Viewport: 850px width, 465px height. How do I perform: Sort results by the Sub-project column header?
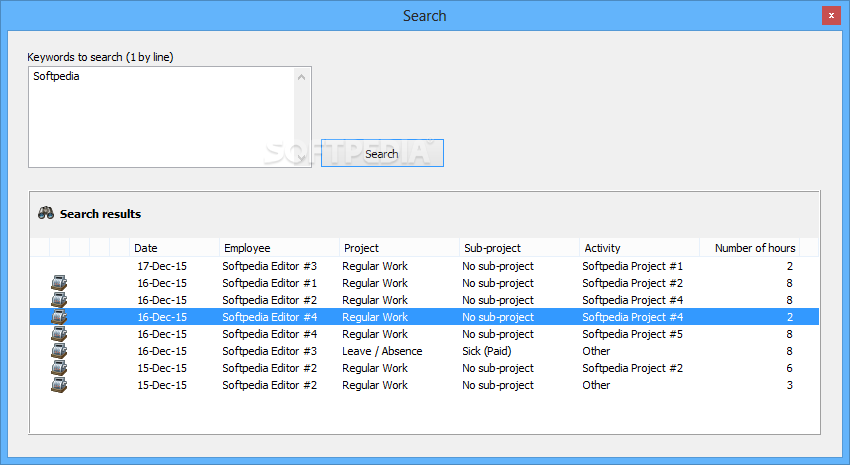coord(519,248)
